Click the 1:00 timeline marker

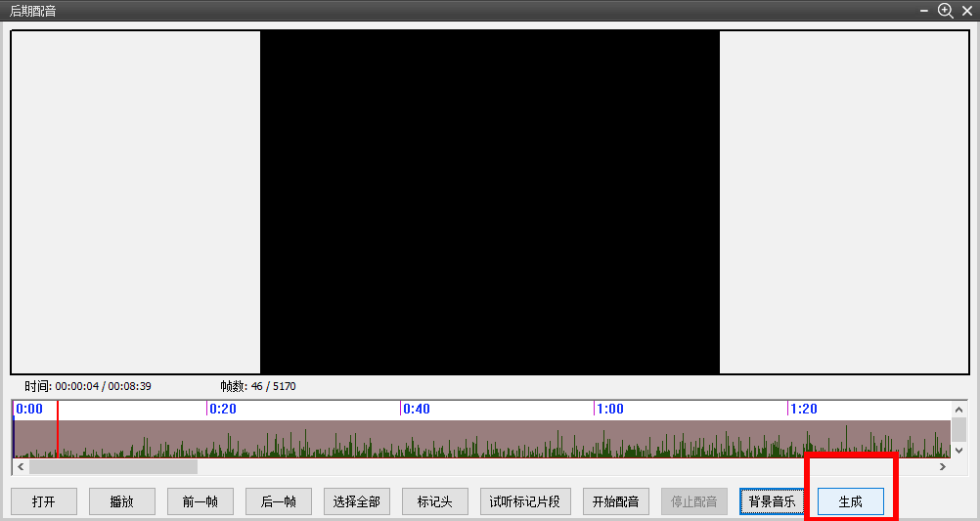(x=610, y=410)
